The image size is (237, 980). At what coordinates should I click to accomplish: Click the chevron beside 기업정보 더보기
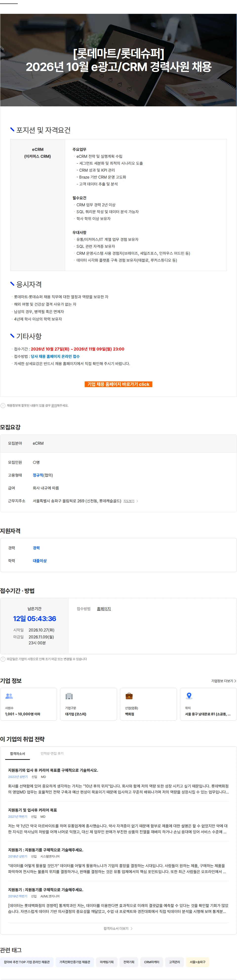[x=235, y=681]
